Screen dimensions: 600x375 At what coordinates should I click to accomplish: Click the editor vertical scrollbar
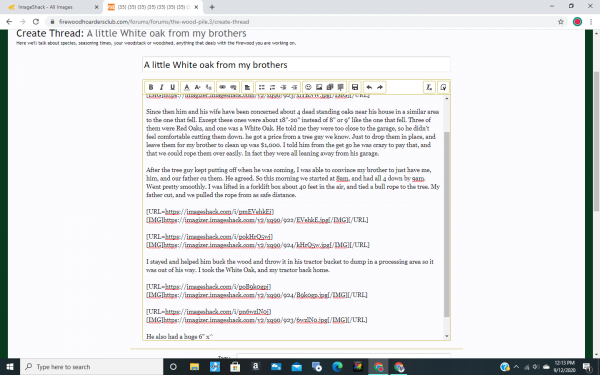tap(447, 224)
